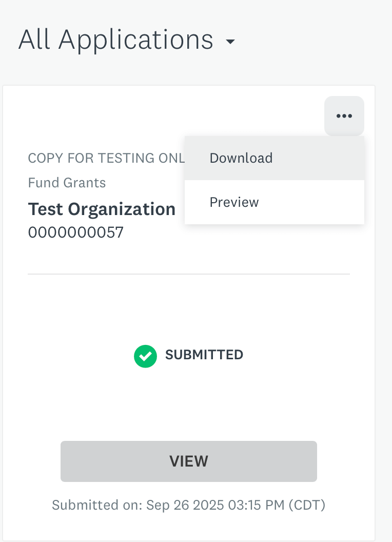Click the VIEW button

[188, 461]
